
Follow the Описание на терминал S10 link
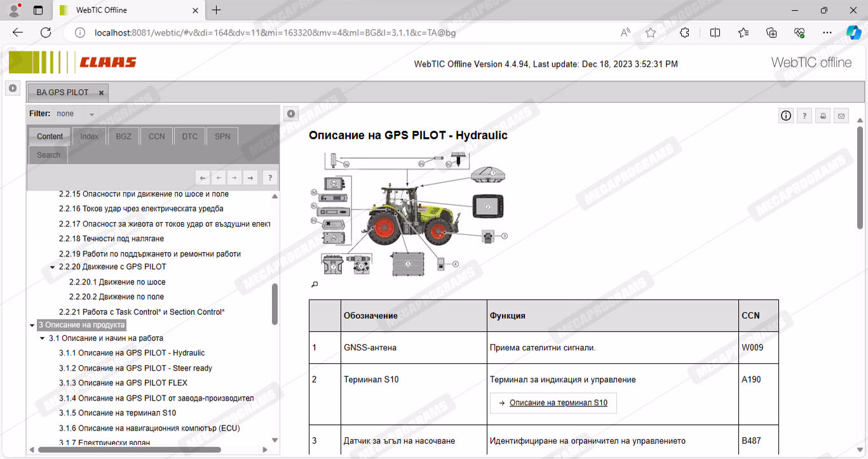[558, 402]
